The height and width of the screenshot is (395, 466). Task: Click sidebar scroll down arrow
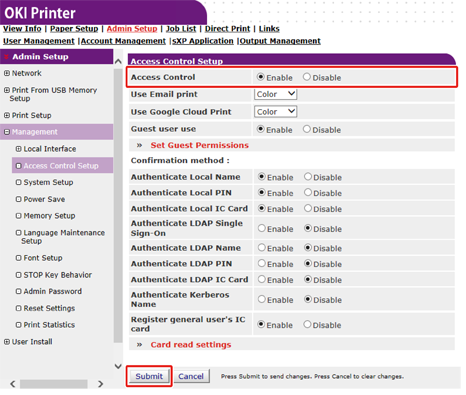coord(118,366)
